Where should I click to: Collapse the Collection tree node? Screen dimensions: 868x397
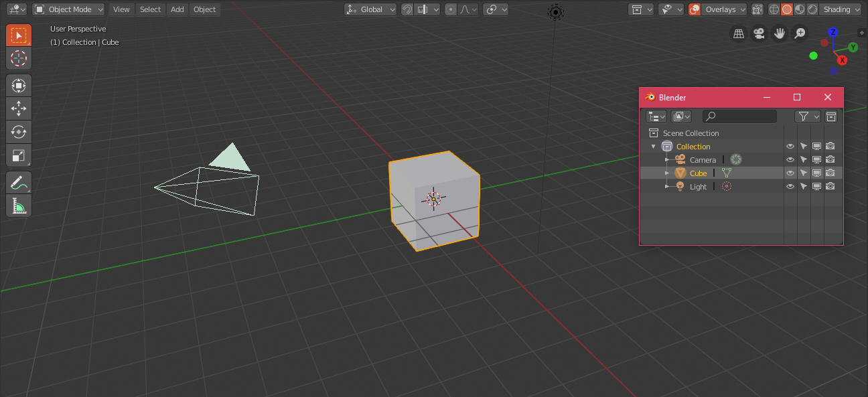tap(654, 146)
